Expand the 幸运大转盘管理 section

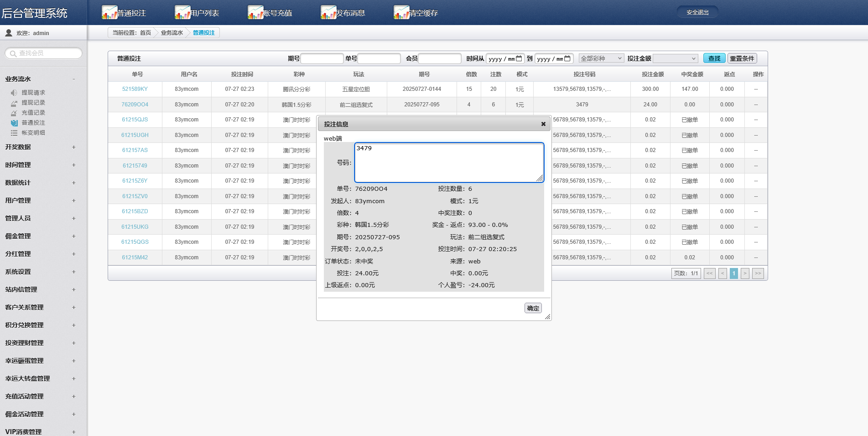click(x=73, y=378)
